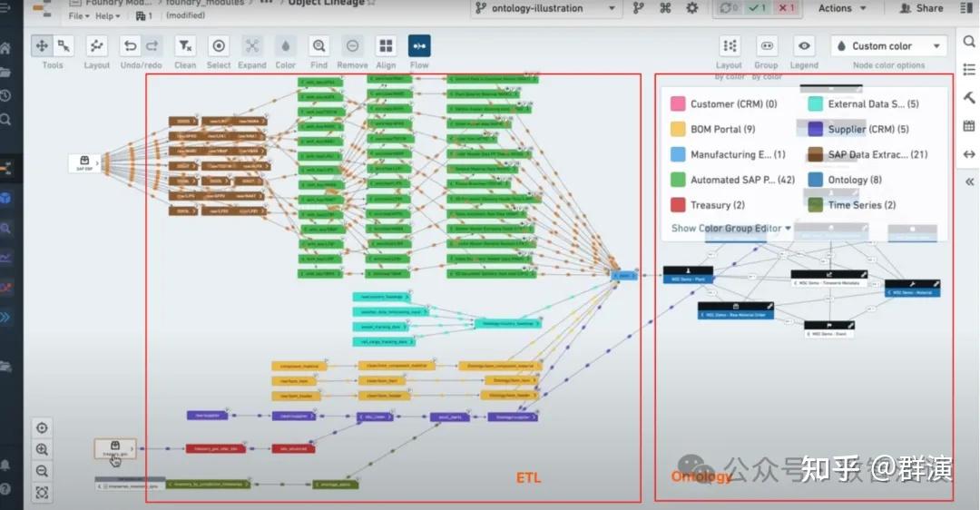This screenshot has height=510, width=980.
Task: Click the branch icon beside the branch selector
Action: pos(638,8)
